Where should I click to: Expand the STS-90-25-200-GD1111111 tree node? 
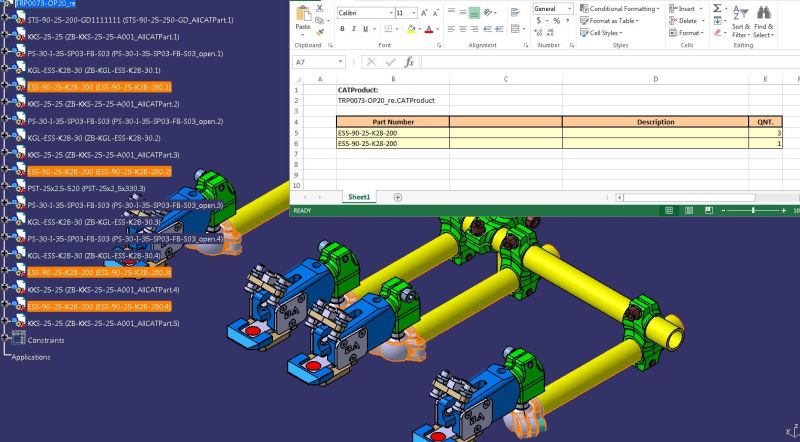click(x=5, y=18)
